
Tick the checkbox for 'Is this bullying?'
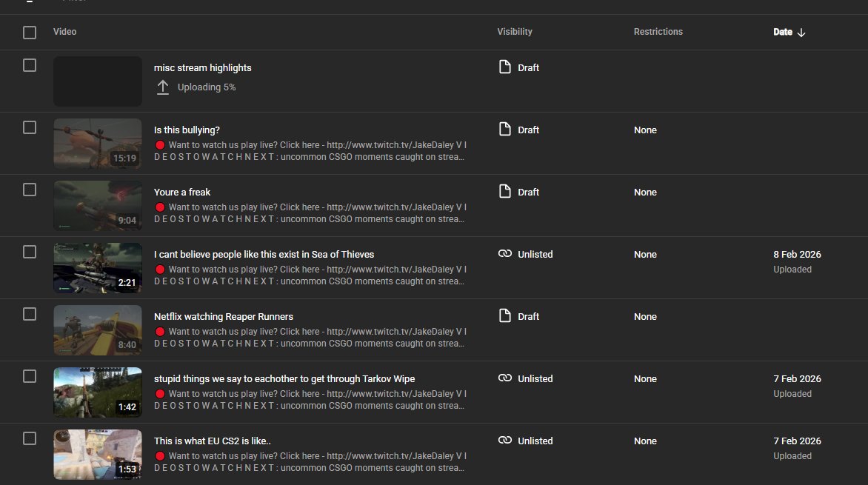coord(30,127)
